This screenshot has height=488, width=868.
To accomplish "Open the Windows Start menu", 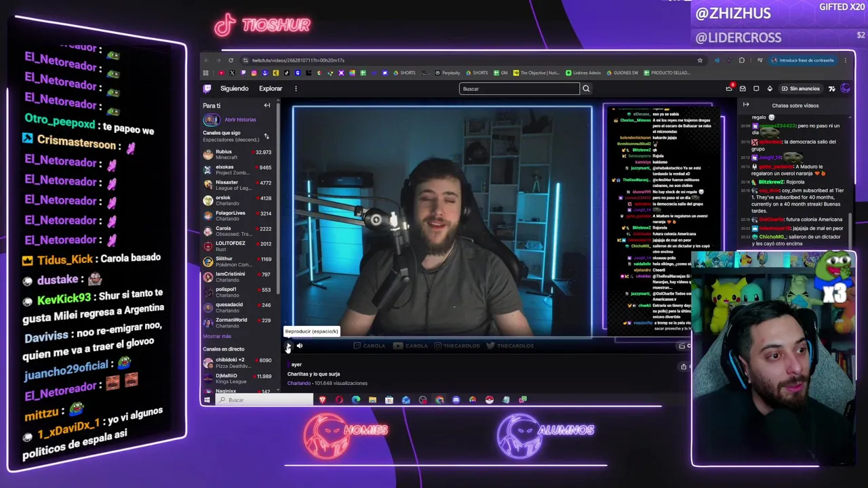I will [x=207, y=400].
